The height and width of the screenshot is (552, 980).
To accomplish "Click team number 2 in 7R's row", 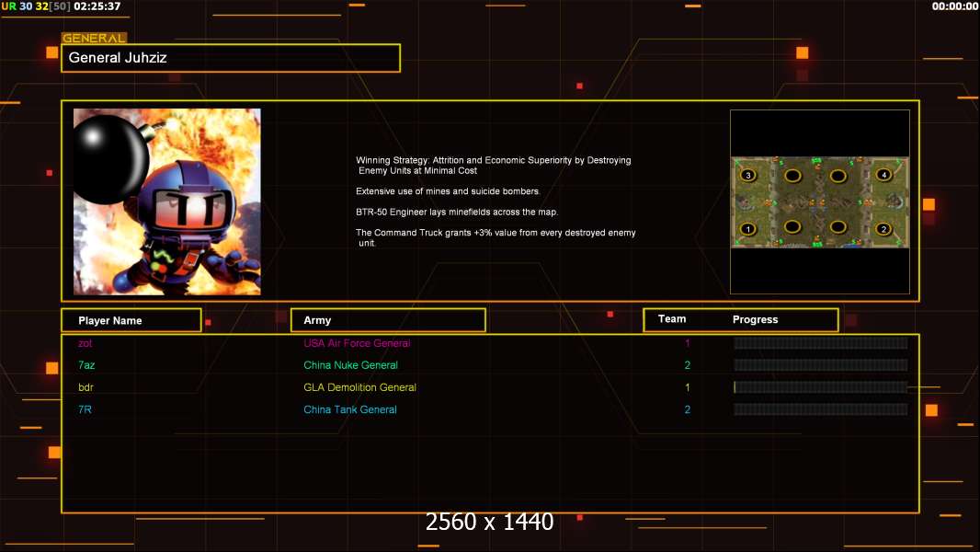I will tap(687, 409).
